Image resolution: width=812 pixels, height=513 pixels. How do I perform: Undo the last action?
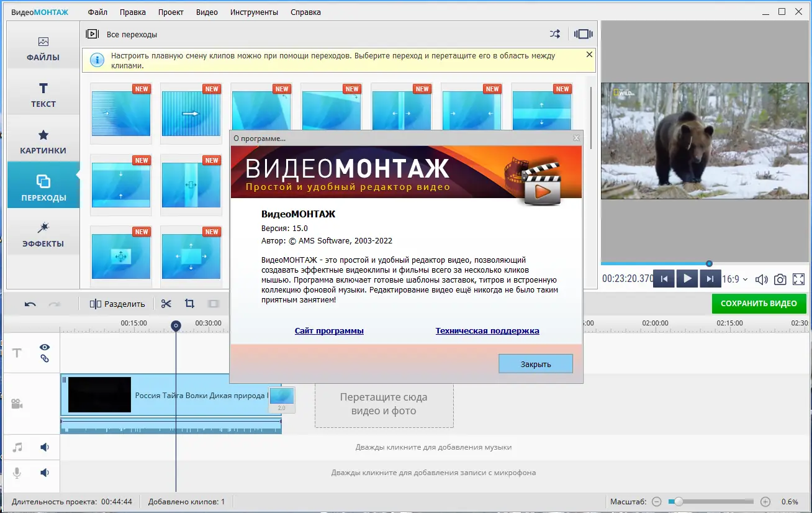30,304
